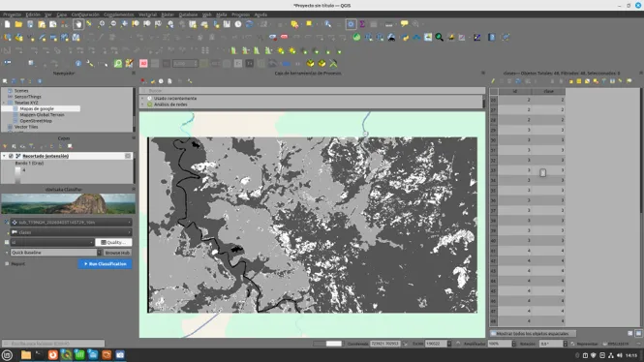Click the Browse Hub button
644x362 pixels.
coord(117,253)
